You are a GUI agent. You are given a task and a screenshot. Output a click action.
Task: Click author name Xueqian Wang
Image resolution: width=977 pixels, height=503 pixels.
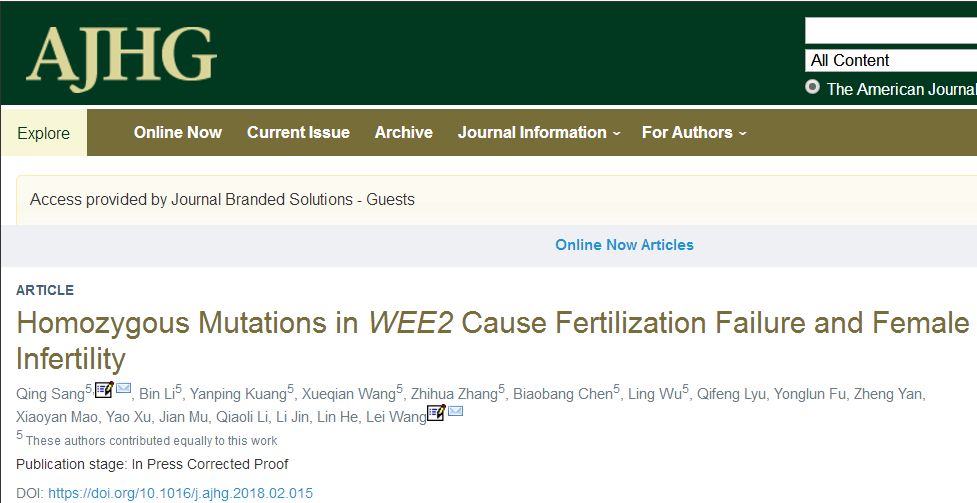click(x=348, y=395)
